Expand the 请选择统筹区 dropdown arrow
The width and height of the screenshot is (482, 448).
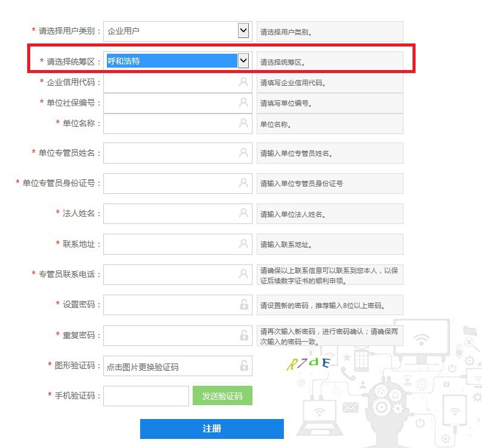coord(243,60)
